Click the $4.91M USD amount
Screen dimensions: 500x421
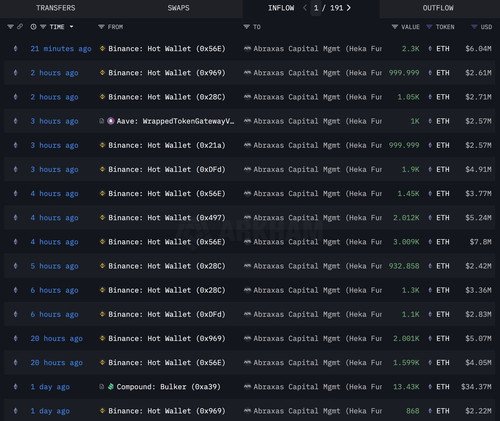click(x=478, y=169)
